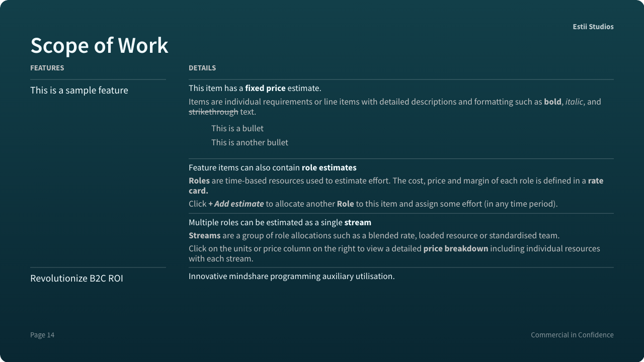Click the role estimates heading line
Screen dimensions: 644x362
pos(272,168)
